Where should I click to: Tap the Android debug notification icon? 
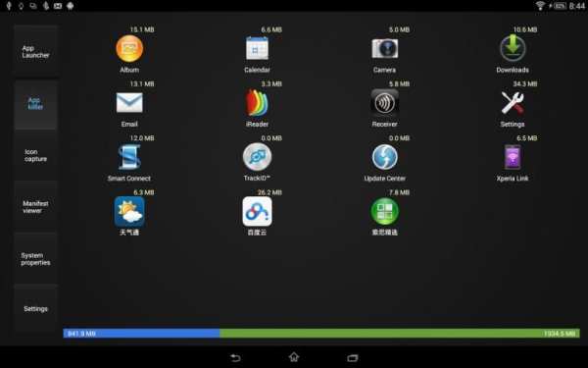(x=71, y=6)
